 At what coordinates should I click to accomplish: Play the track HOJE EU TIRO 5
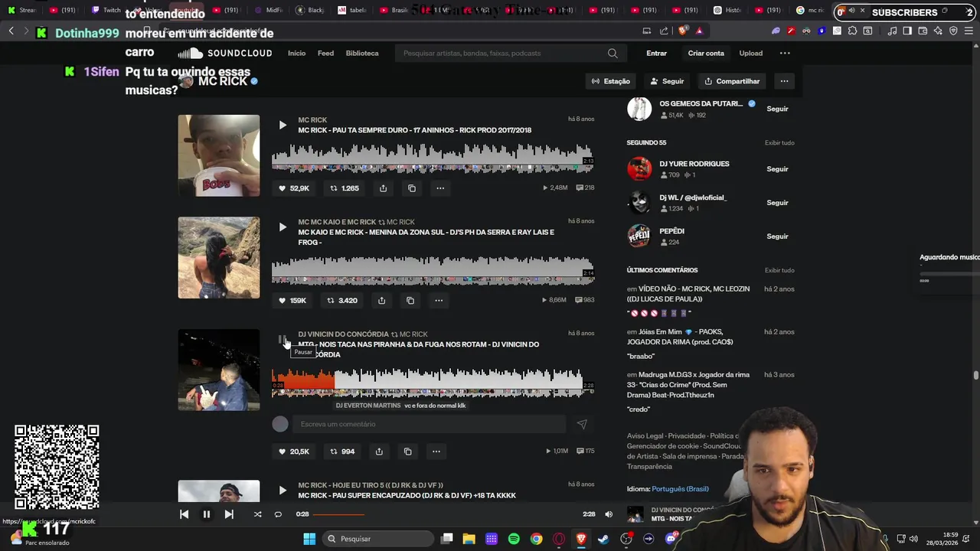(x=283, y=490)
